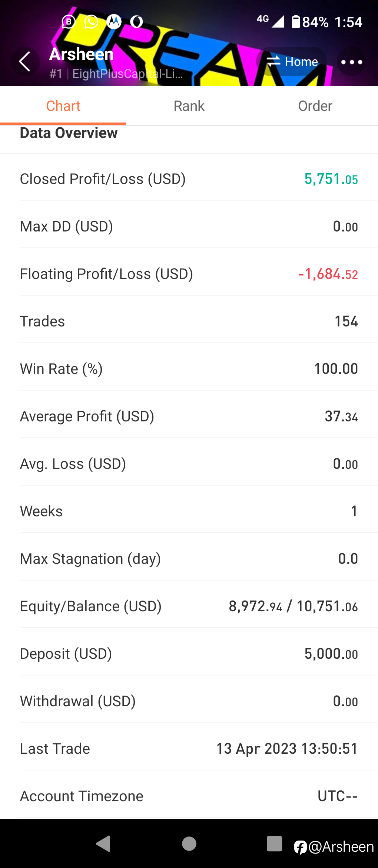
Task: Select the Floating Profit/Loss row
Action: 189,274
